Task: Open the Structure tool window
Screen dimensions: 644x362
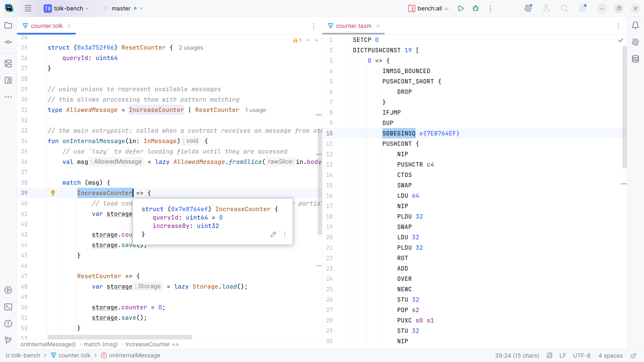Action: [8, 63]
